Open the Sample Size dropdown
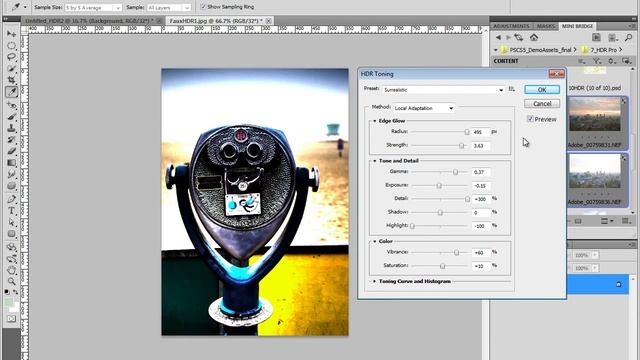 [93, 7]
